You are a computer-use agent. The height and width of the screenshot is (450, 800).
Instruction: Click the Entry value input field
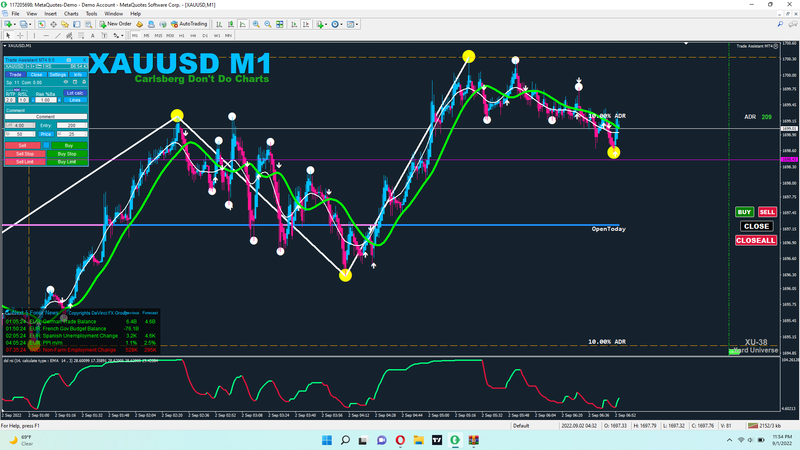click(71, 126)
